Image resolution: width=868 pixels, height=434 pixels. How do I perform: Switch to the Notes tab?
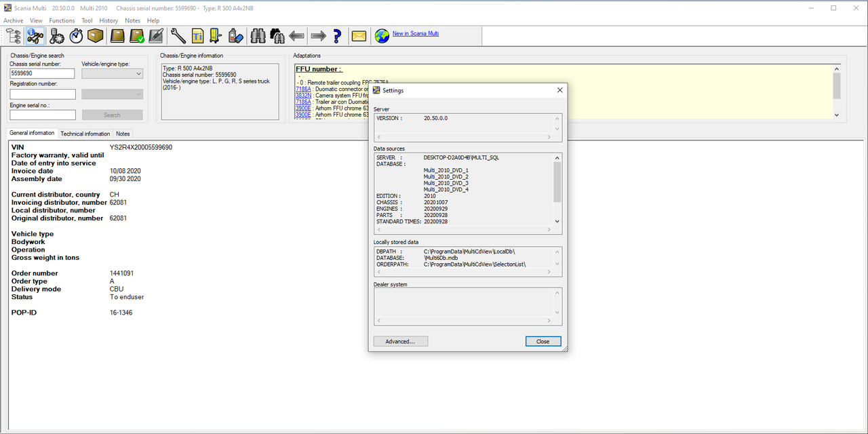[x=123, y=134]
